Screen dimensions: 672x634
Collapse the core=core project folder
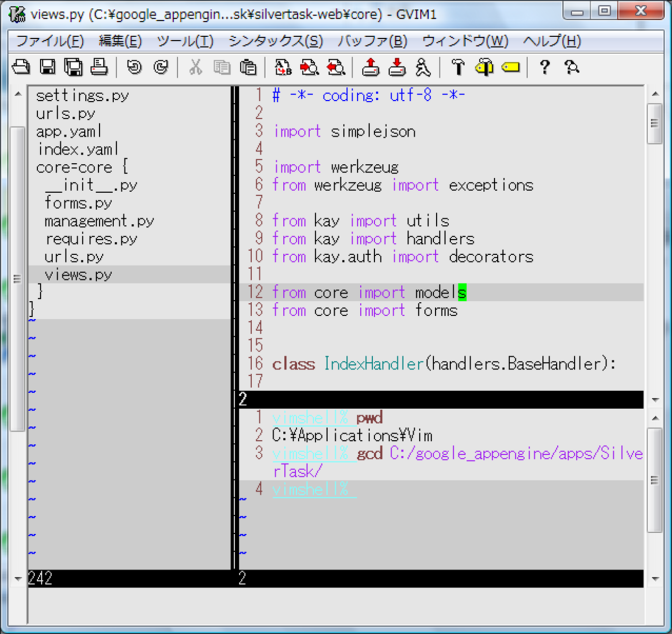pyautogui.click(x=81, y=167)
